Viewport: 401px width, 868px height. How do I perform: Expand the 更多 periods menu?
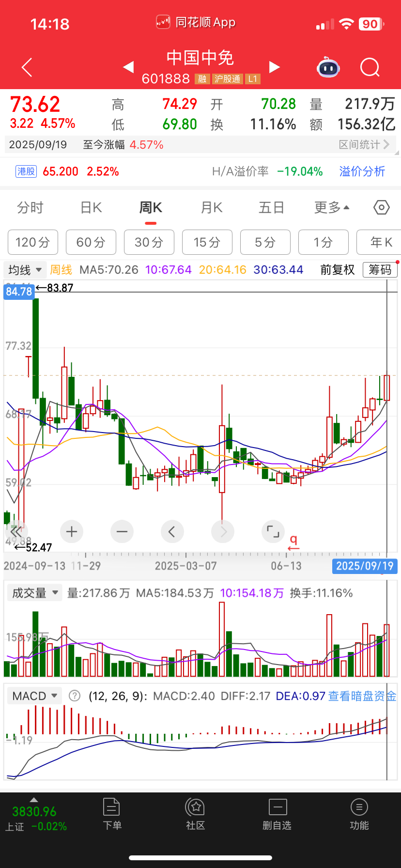[332, 208]
